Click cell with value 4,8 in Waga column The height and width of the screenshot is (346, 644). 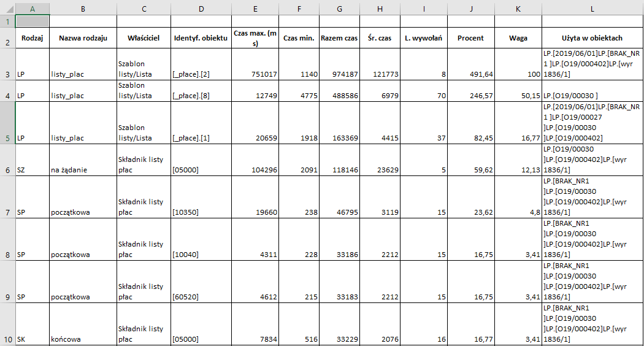(x=518, y=197)
